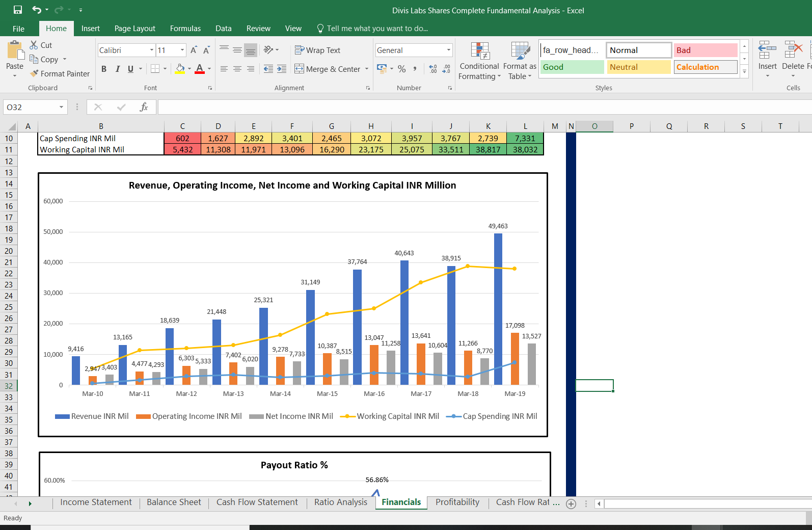
Task: Click the Cut scissors icon
Action: (34, 45)
